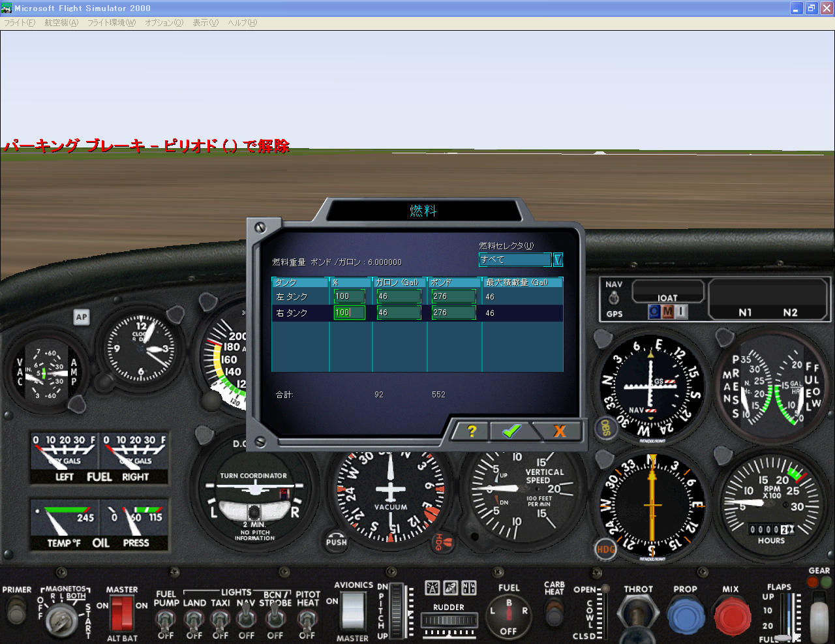Open the fuel selector dropdown arrow
The height and width of the screenshot is (644, 835).
pos(558,260)
